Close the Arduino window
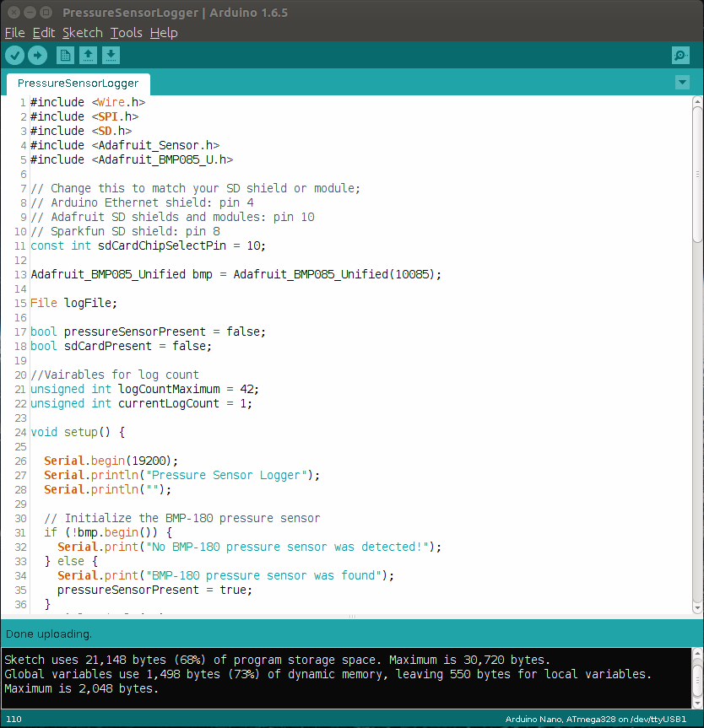The image size is (704, 728). click(14, 12)
